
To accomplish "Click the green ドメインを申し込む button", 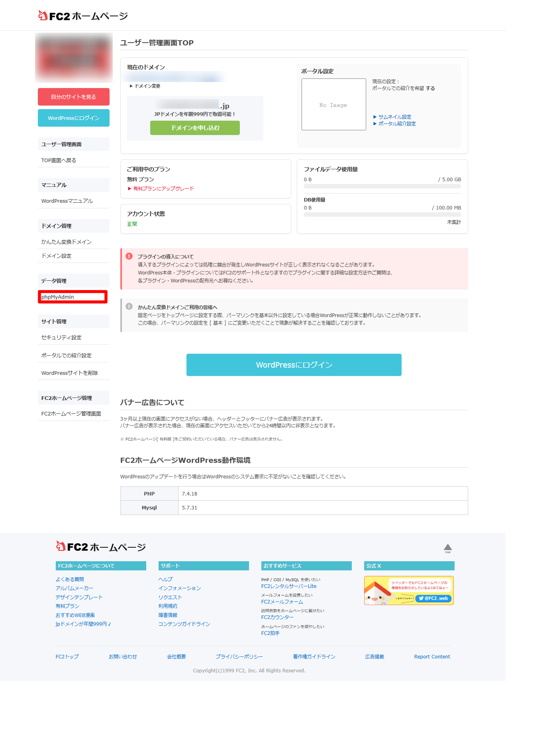I will [195, 128].
